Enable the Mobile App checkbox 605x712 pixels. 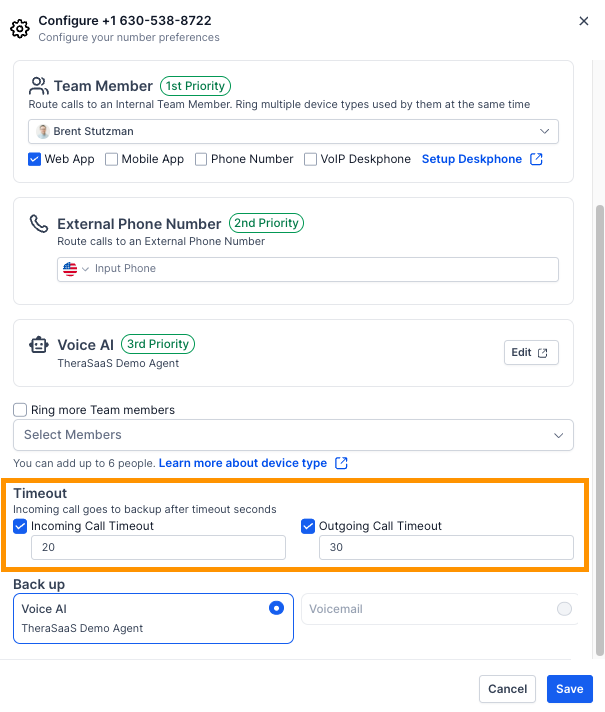coord(111,159)
